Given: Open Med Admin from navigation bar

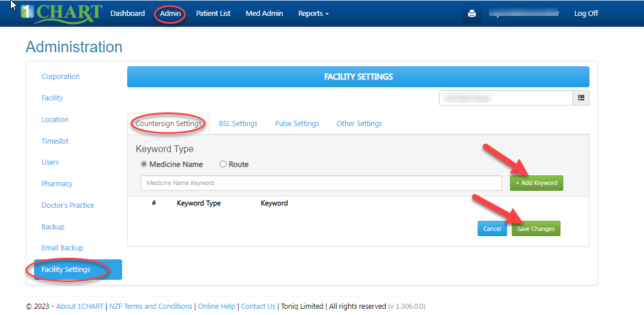Looking at the screenshot, I should pyautogui.click(x=264, y=14).
